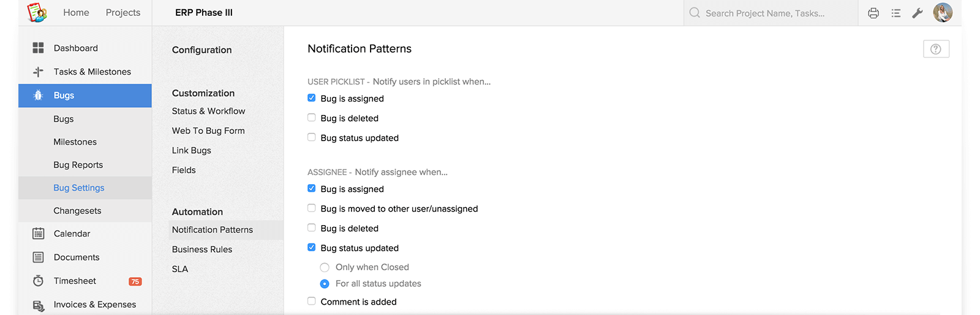Click the Timesheet clock icon
Screen dimensions: 980x315
[38, 281]
